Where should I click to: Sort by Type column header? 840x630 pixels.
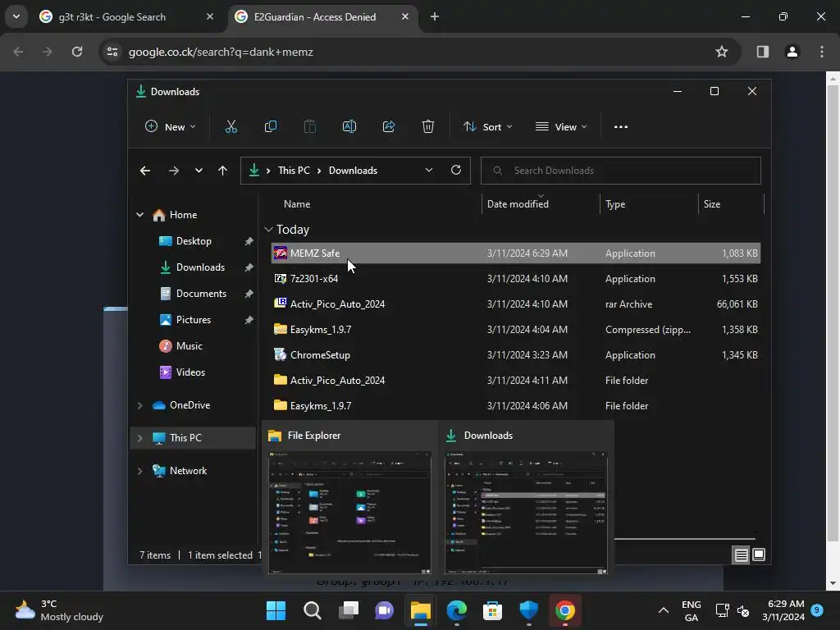(x=615, y=204)
